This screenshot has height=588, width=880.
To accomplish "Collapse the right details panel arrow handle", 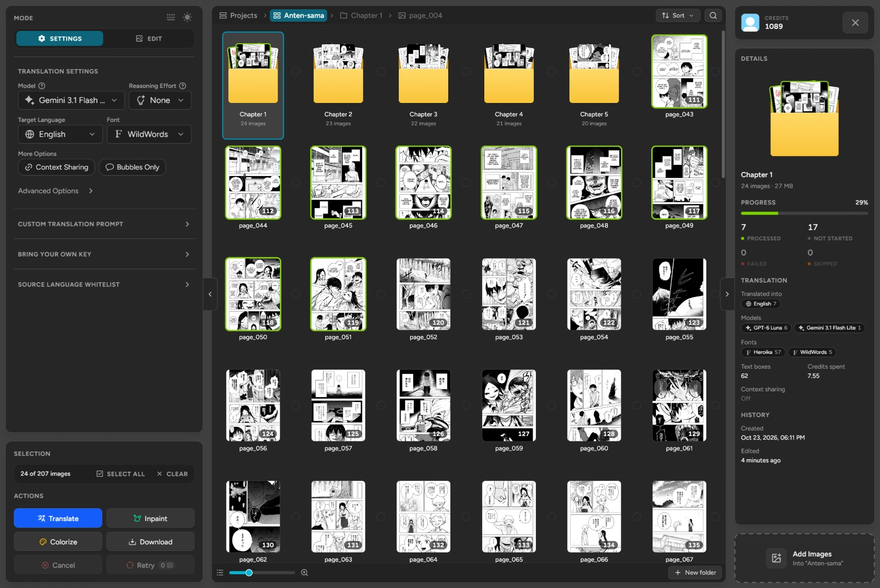I will (727, 294).
